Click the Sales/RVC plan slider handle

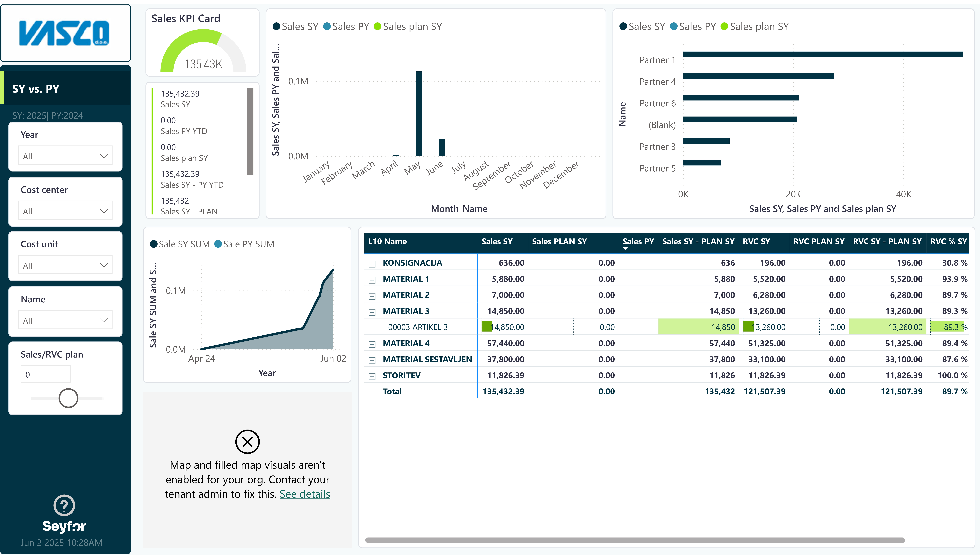coord(68,398)
